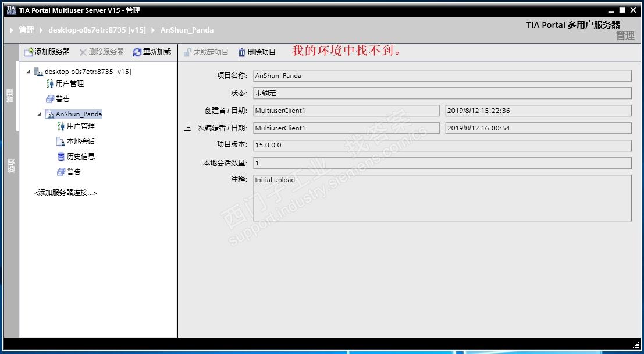This screenshot has width=644, height=354.
Task: Click the 本地会话数量 field showing 1
Action: pos(442,163)
